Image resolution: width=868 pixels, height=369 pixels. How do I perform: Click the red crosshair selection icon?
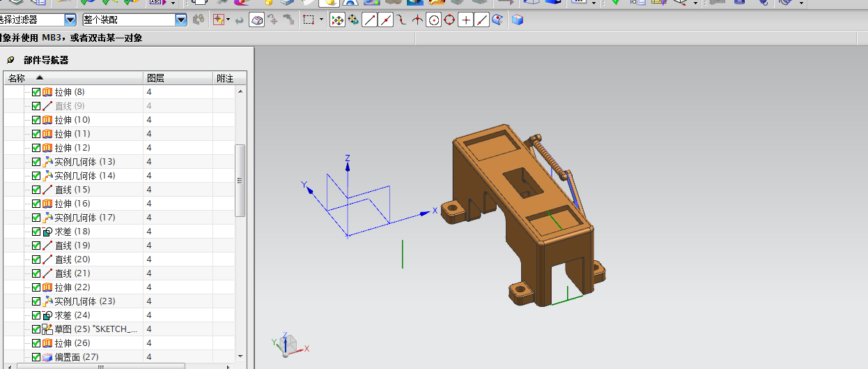pyautogui.click(x=219, y=20)
